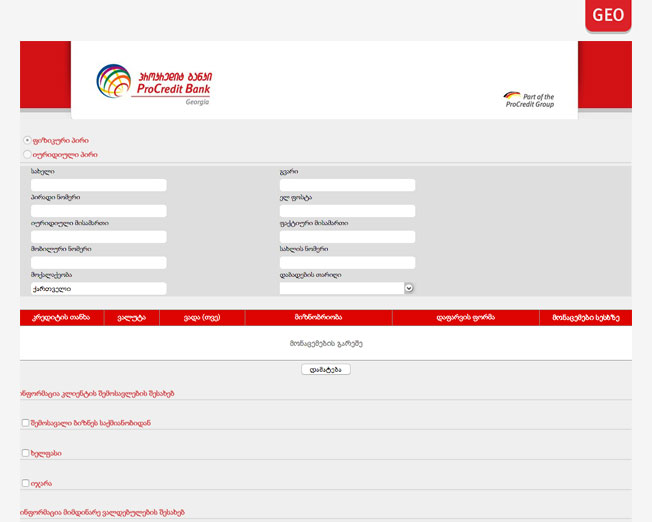The height and width of the screenshot is (522, 652).
Task: Select the იურიდიული პირი radio option
Action: [27, 155]
